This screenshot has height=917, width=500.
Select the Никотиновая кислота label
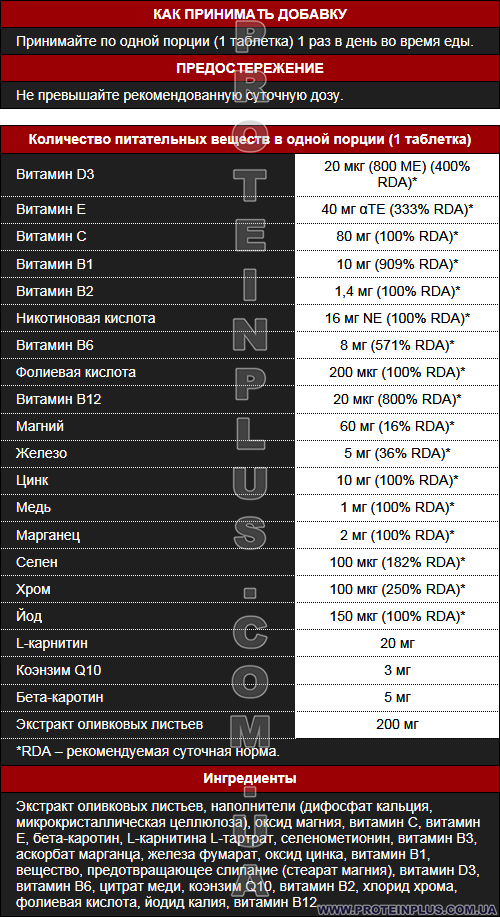pos(86,319)
